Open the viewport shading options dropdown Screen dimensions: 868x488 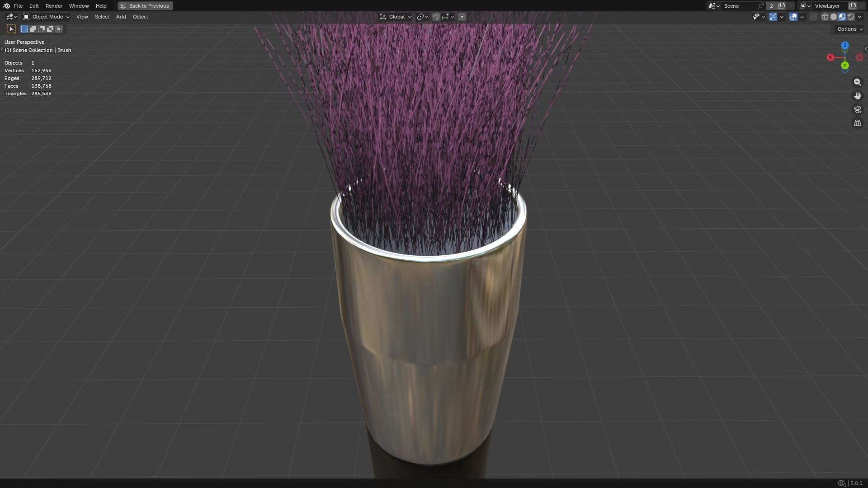859,17
